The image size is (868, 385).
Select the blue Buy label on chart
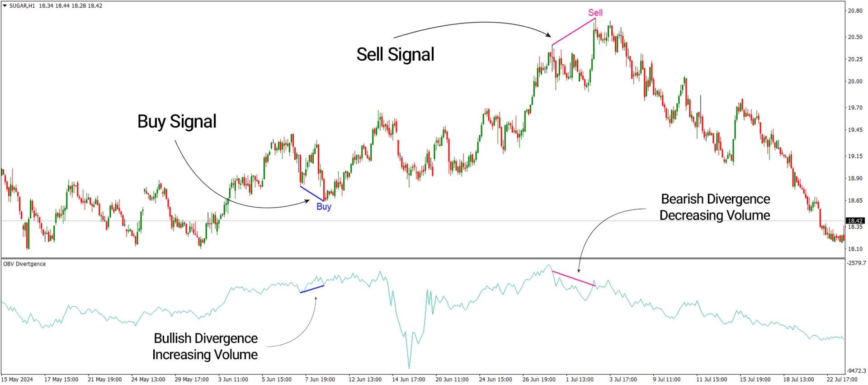(x=324, y=207)
